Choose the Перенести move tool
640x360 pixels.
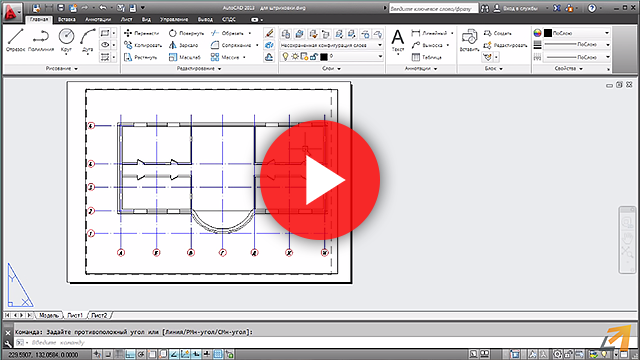(141, 33)
